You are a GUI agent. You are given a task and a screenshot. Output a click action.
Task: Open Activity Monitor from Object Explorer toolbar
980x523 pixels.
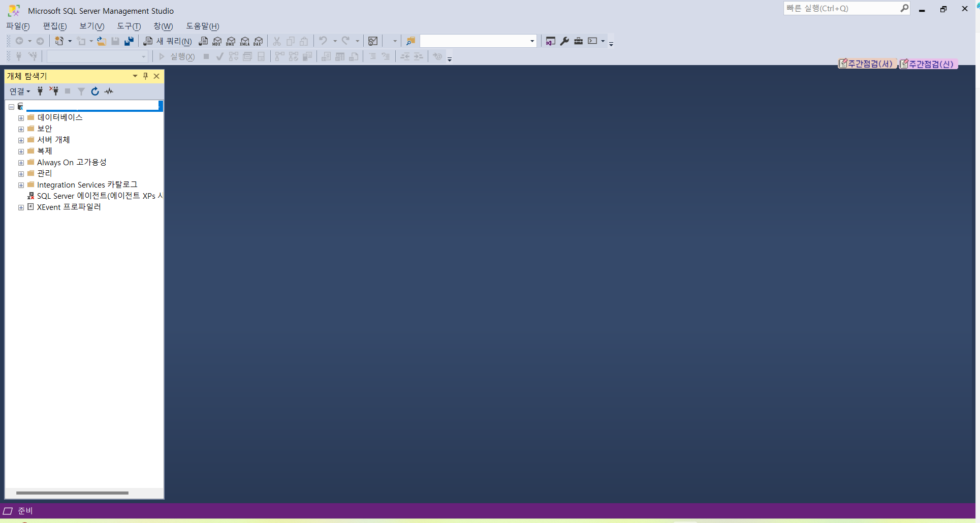point(109,91)
